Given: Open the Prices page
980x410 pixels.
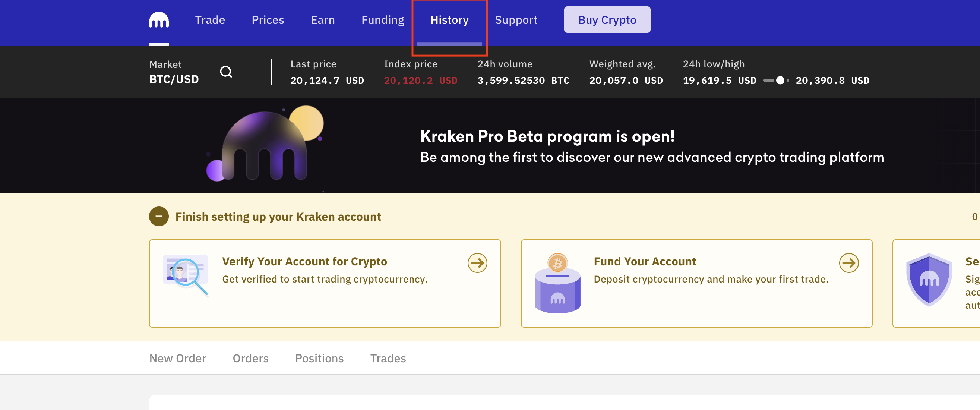Looking at the screenshot, I should (x=268, y=20).
